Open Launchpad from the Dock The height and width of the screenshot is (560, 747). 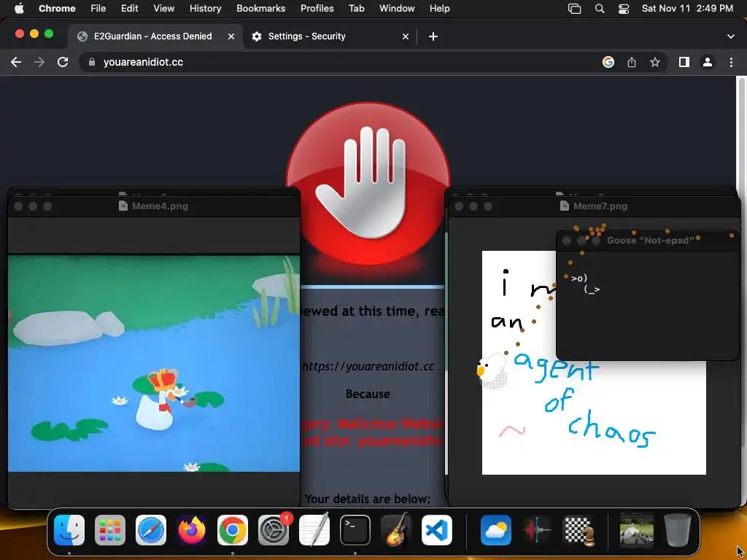click(110, 530)
